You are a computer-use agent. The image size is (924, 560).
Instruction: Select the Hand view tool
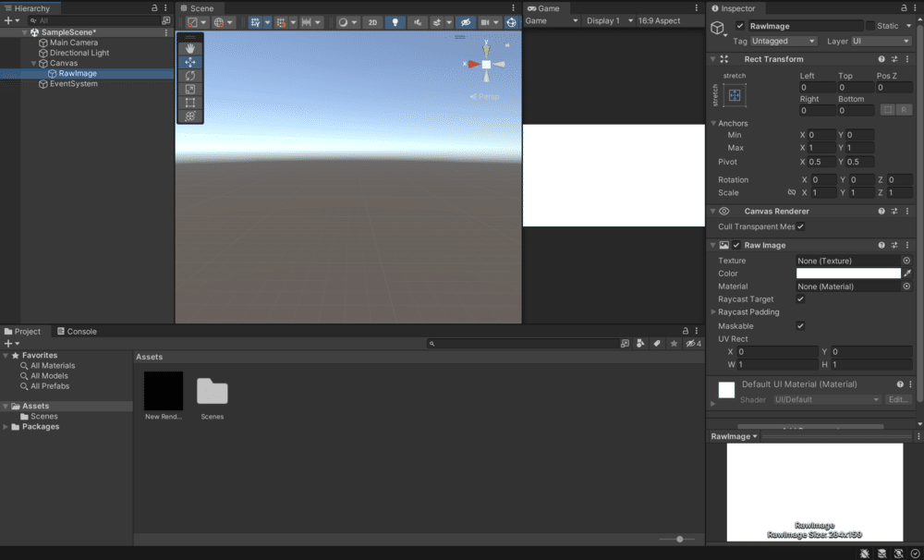[x=189, y=46]
